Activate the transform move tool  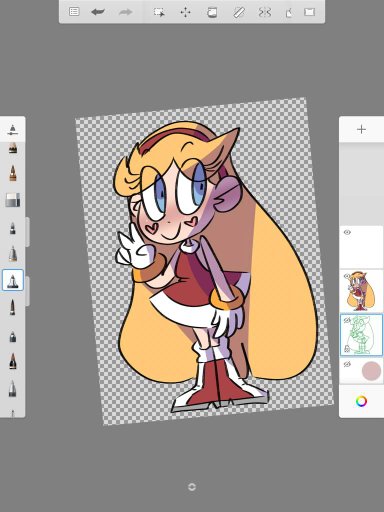pos(185,12)
